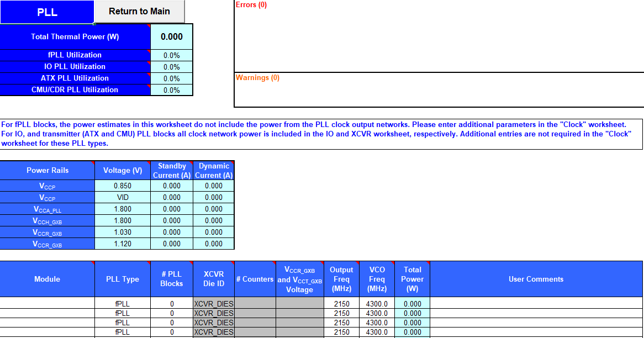This screenshot has width=644, height=338.
Task: Click the Standby Current (A) header
Action: tap(172, 171)
